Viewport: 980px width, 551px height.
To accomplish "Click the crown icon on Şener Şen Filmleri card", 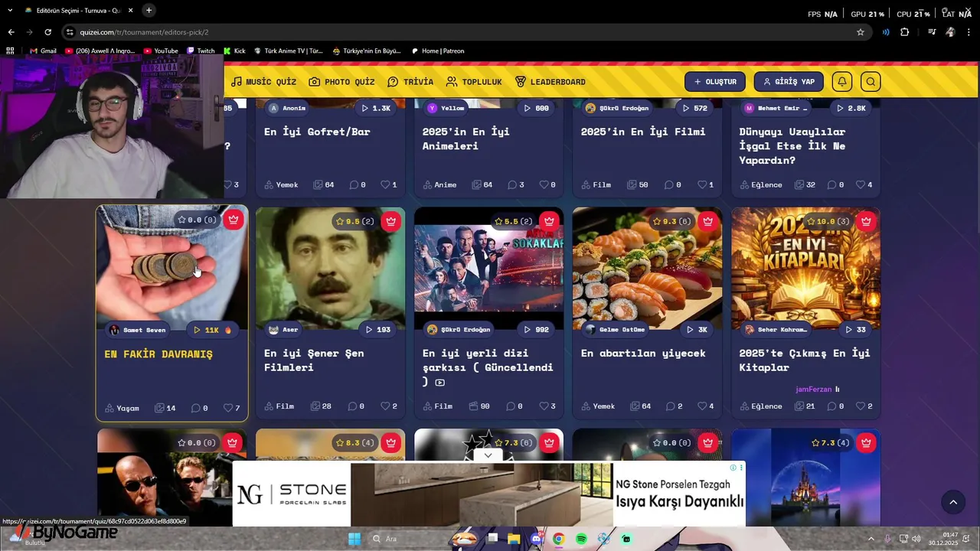I will click(x=391, y=221).
